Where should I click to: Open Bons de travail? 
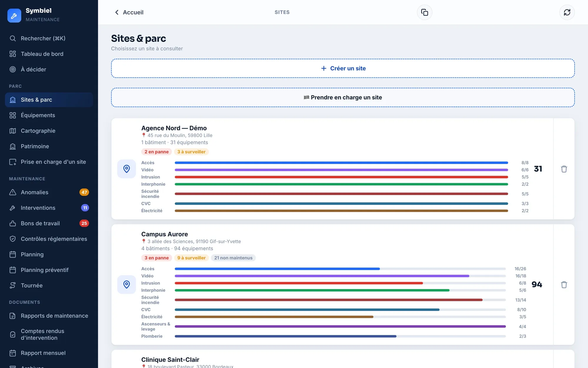tap(49, 223)
